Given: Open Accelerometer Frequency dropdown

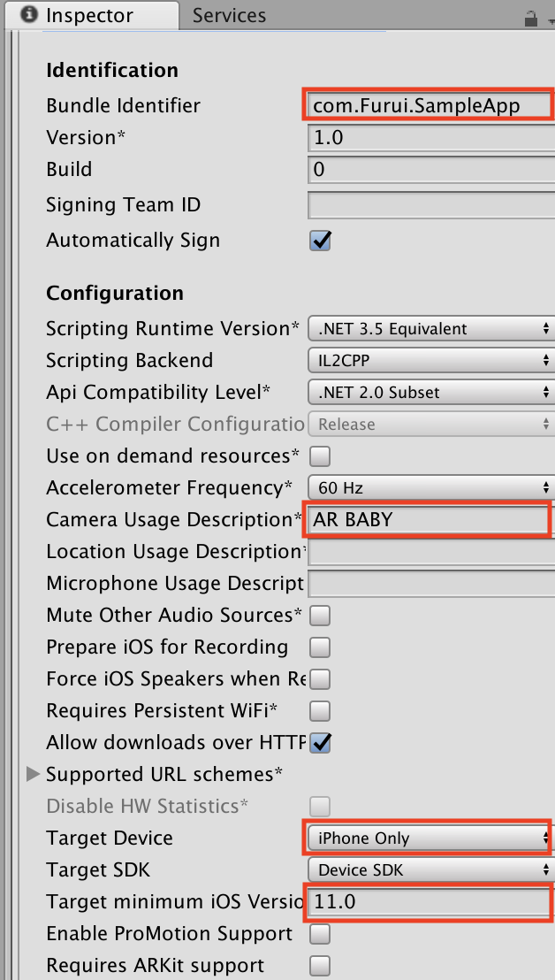Looking at the screenshot, I should [430, 488].
